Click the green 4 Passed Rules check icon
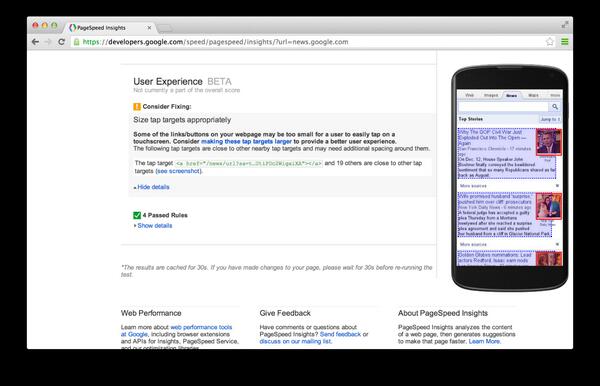The height and width of the screenshot is (386, 600). pyautogui.click(x=137, y=215)
